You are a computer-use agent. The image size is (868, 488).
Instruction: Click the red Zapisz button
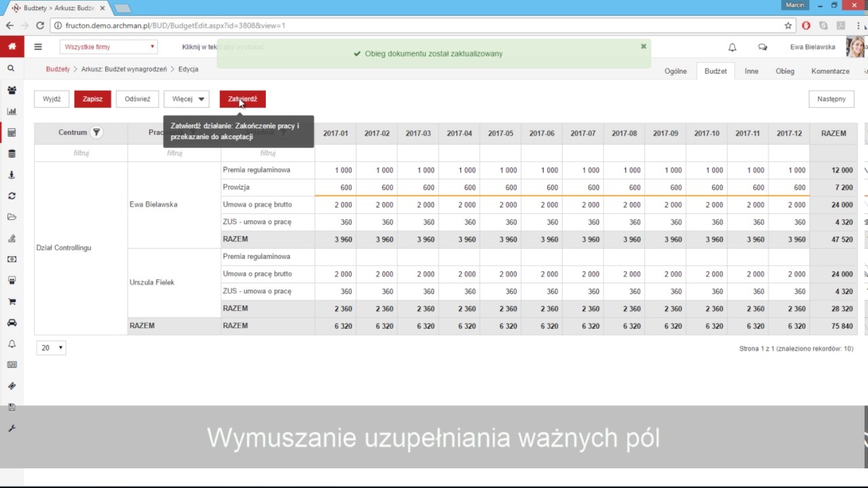92,99
